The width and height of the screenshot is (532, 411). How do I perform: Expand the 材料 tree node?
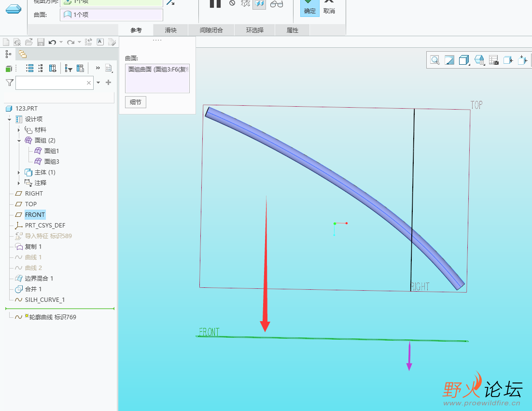coord(19,130)
